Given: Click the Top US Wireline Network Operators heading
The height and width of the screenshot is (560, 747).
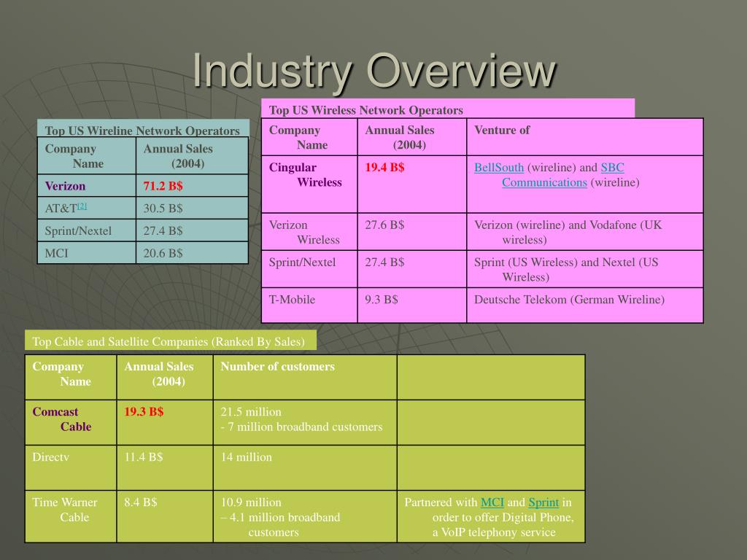Looking at the screenshot, I should point(142,131).
